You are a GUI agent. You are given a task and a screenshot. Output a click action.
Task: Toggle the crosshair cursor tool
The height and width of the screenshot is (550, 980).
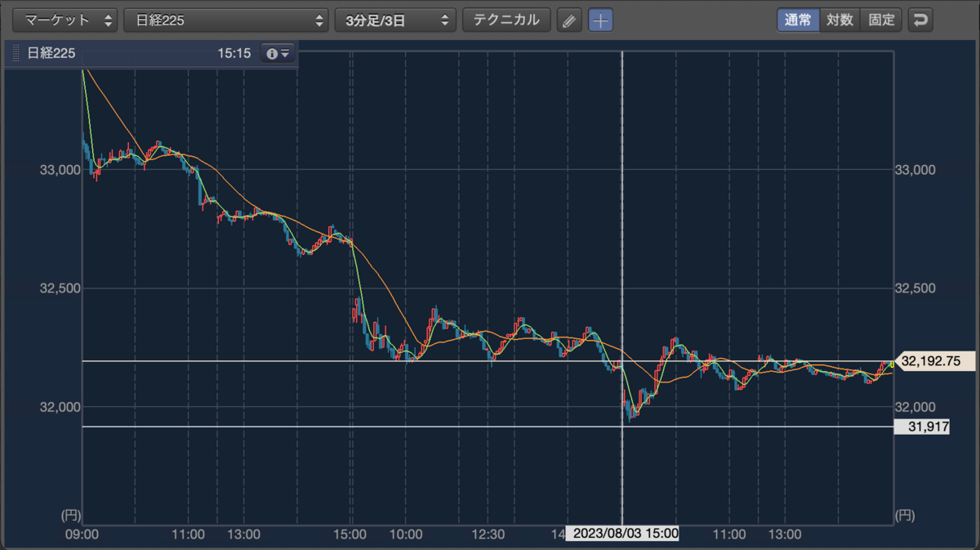(x=600, y=20)
